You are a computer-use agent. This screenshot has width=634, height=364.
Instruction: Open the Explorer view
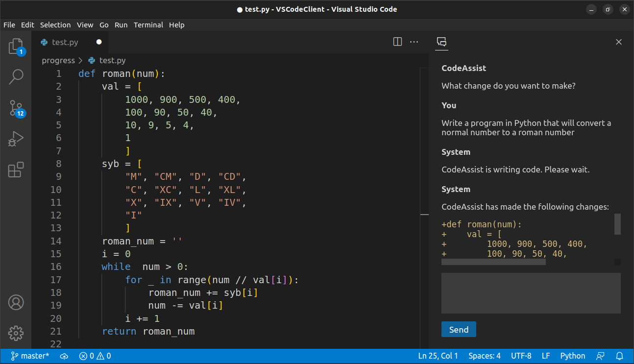16,46
